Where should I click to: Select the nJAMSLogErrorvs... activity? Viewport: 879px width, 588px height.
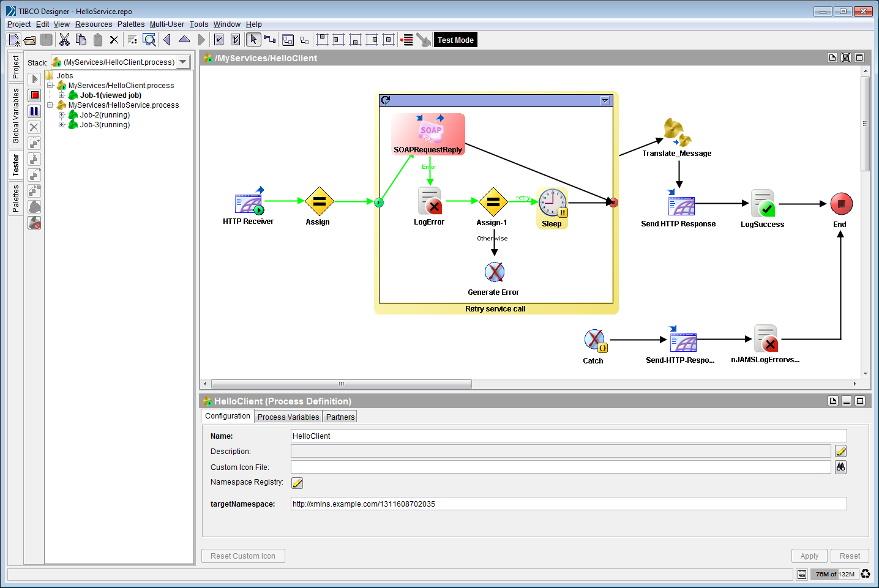[x=766, y=344]
